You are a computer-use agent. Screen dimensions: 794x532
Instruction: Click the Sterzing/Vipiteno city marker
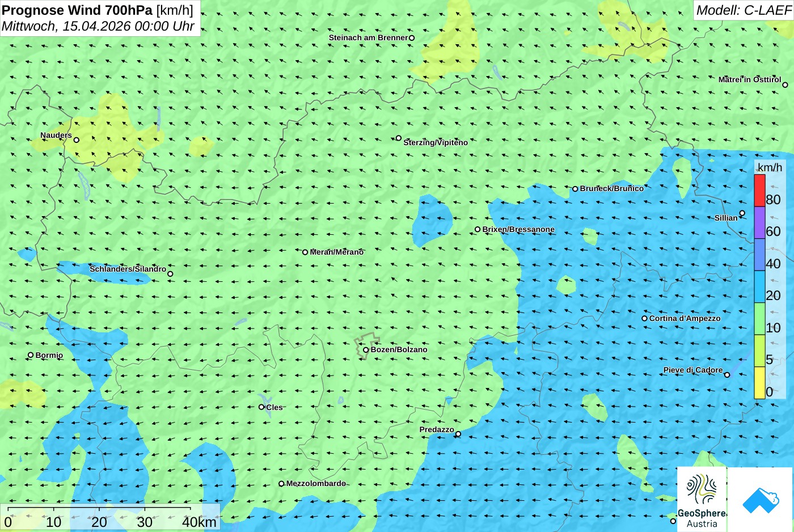(399, 138)
